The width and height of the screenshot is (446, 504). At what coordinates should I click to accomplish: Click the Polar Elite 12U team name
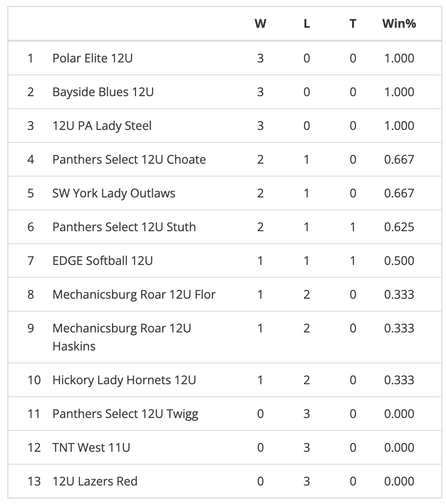pos(93,58)
